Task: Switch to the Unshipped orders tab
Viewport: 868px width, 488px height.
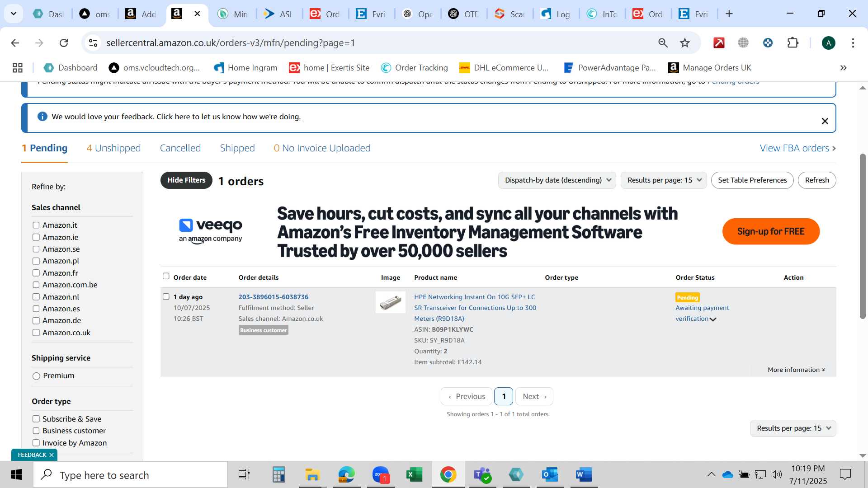Action: (113, 148)
